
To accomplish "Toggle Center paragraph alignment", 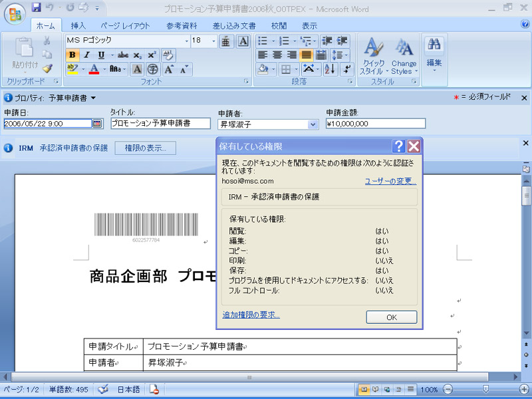I will pos(277,55).
